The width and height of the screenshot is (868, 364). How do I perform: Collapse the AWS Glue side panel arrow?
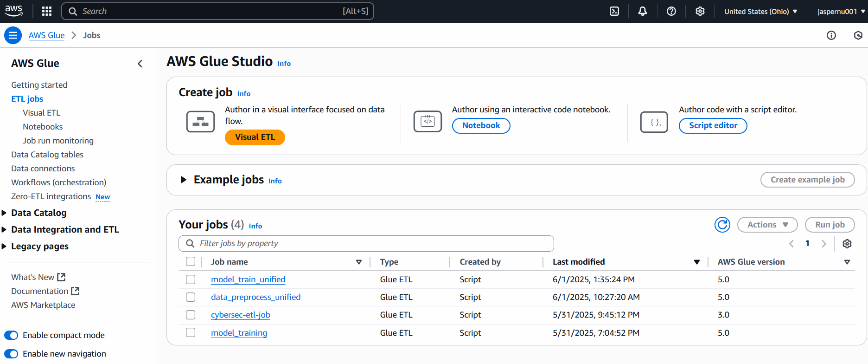pyautogui.click(x=140, y=64)
